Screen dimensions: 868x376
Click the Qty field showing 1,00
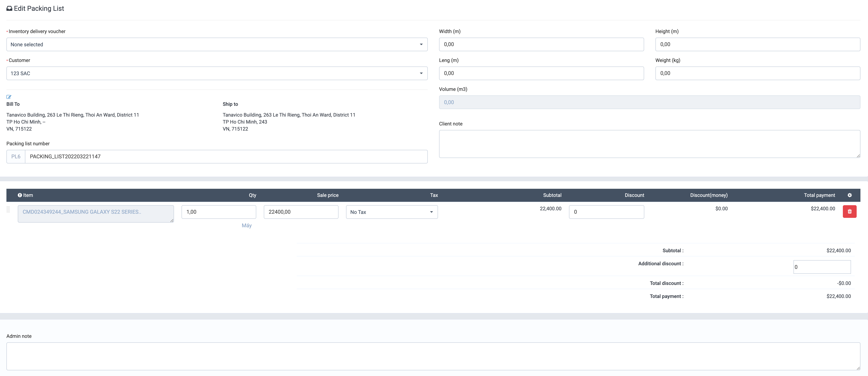pyautogui.click(x=219, y=212)
